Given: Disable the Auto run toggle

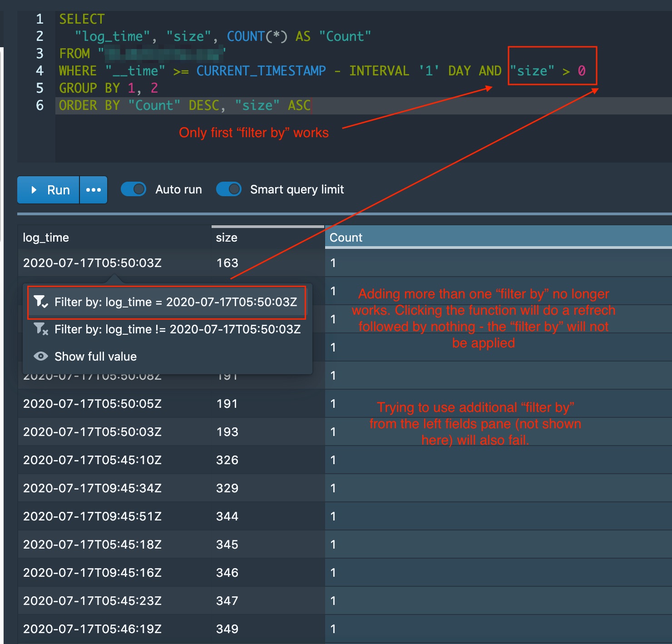Looking at the screenshot, I should tap(133, 189).
